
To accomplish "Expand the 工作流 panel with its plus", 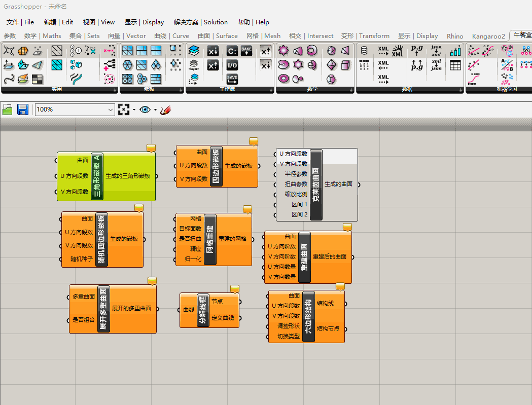I will tap(271, 90).
